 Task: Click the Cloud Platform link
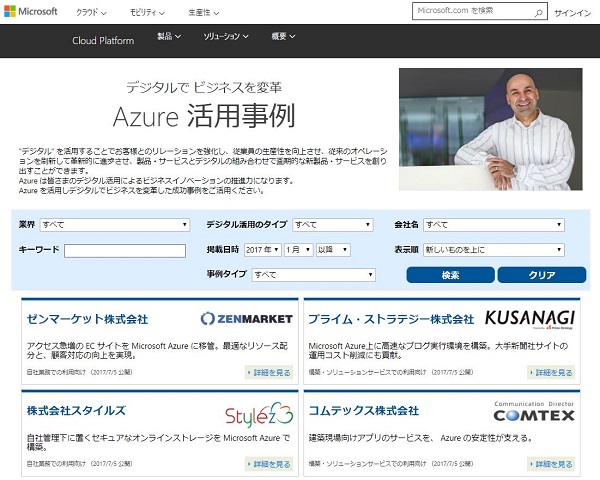coord(103,41)
